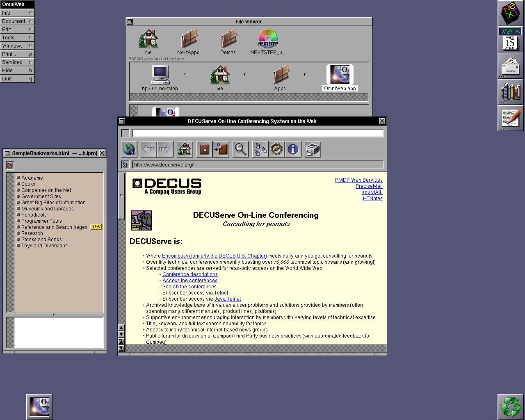Go forward with the right arrow button

point(165,149)
